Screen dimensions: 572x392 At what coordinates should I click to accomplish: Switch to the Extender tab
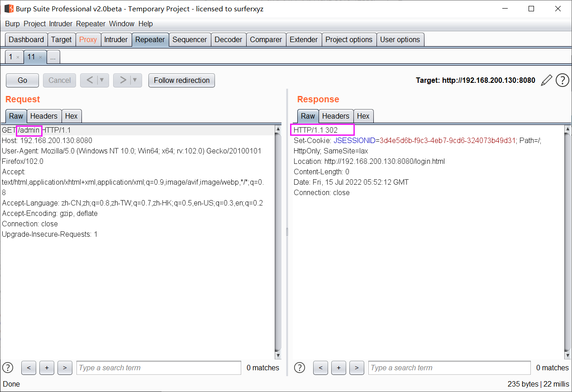(x=304, y=39)
